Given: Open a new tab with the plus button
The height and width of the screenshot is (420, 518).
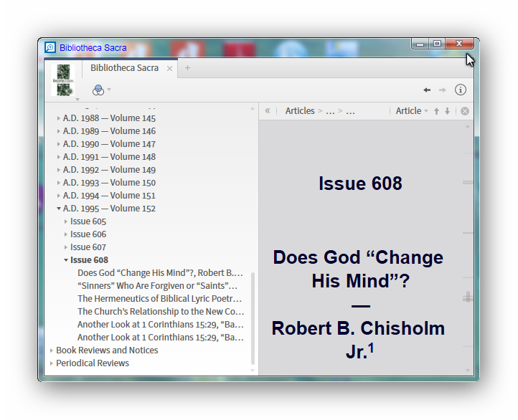Looking at the screenshot, I should coord(187,68).
